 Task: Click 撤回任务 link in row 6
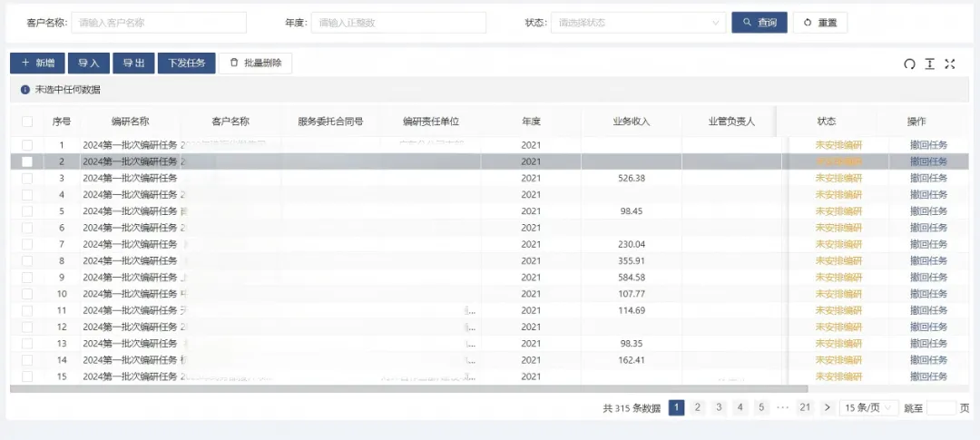pyautogui.click(x=929, y=228)
